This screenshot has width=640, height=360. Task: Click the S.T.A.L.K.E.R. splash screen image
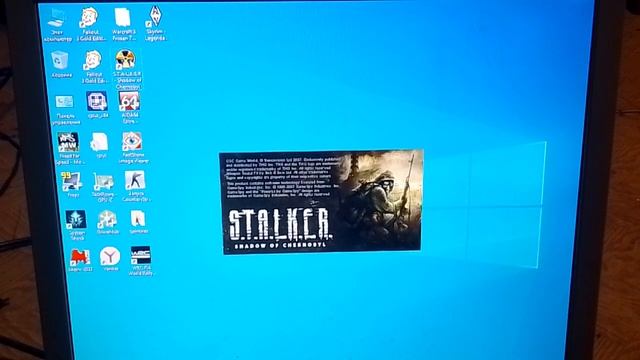tap(322, 202)
